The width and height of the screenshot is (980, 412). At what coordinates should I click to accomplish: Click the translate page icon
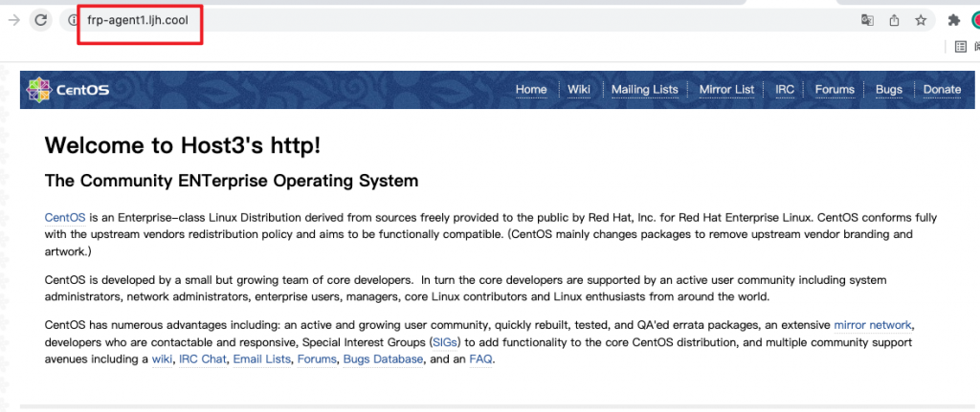click(867, 20)
